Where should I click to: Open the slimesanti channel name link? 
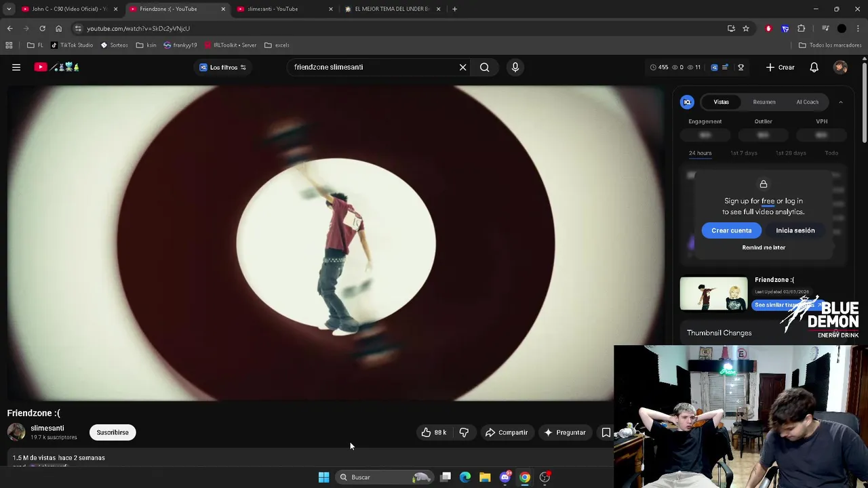(47, 428)
